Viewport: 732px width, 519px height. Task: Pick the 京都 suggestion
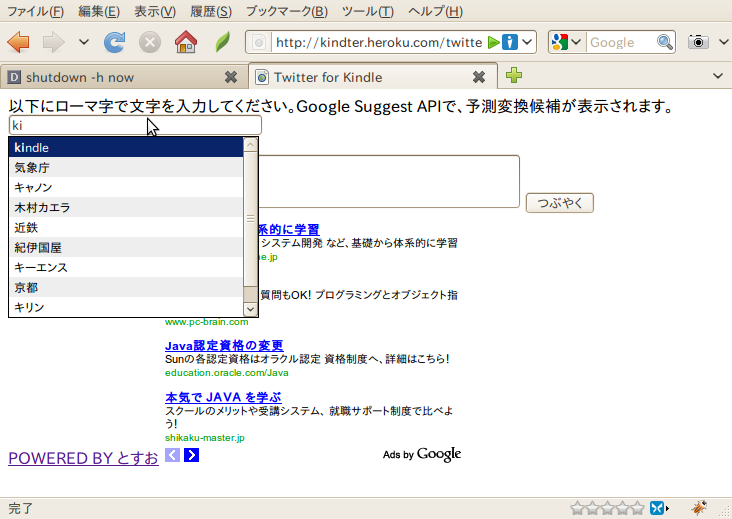126,288
